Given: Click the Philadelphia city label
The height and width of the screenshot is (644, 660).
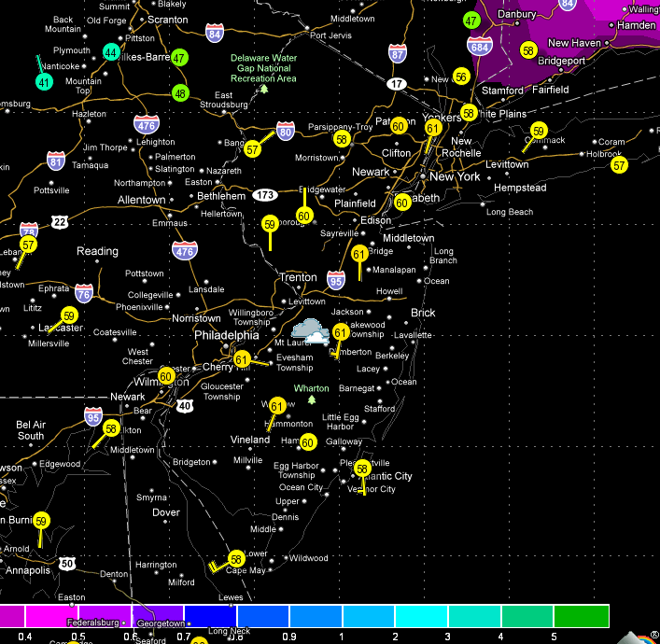Looking at the screenshot, I should pos(226,335).
